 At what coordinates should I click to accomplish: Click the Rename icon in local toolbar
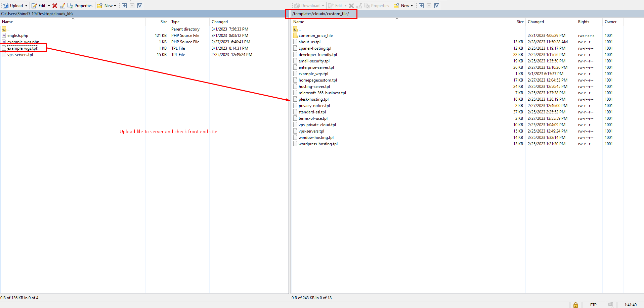[62, 6]
